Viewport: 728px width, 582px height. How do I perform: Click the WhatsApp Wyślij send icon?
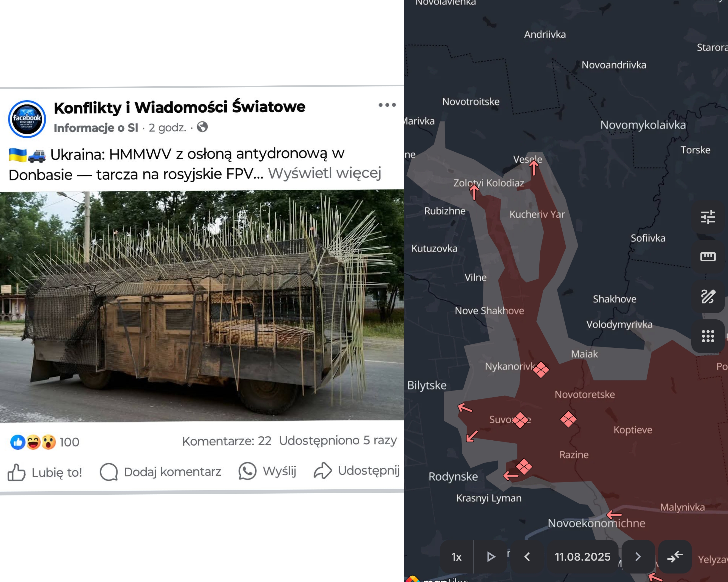pos(248,471)
